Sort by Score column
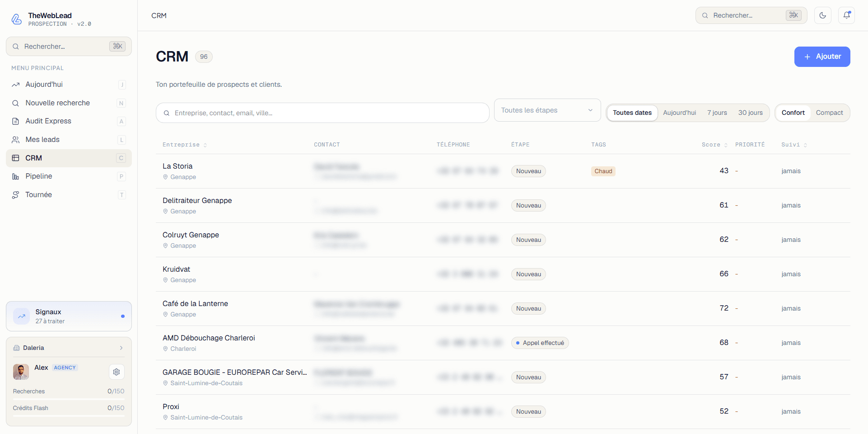Image resolution: width=868 pixels, height=434 pixels. click(x=714, y=145)
